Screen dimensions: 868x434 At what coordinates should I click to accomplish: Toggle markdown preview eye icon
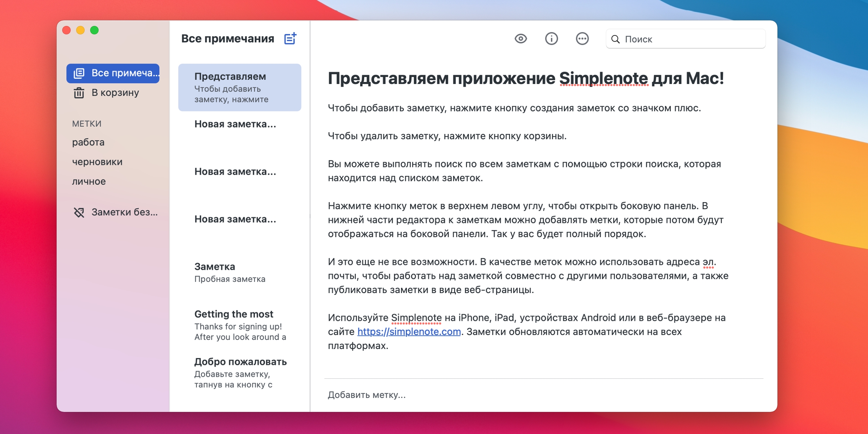coord(520,39)
